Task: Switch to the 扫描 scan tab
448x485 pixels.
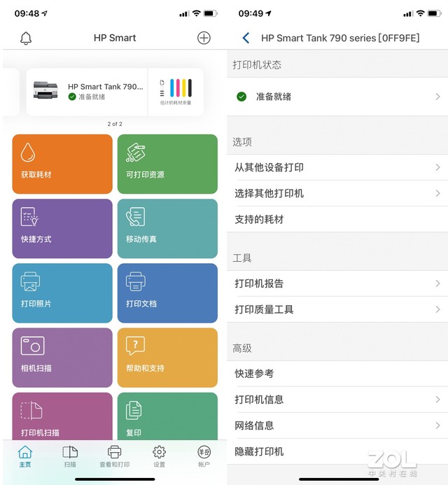Action: [70, 456]
